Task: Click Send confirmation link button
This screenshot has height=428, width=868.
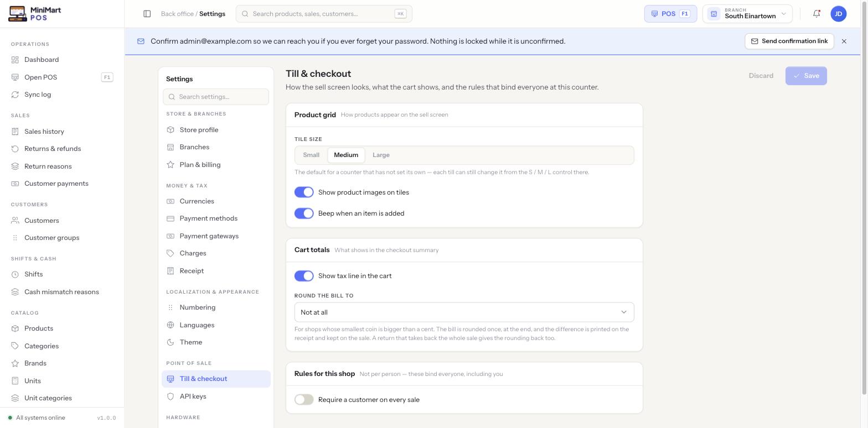Action: [x=789, y=41]
